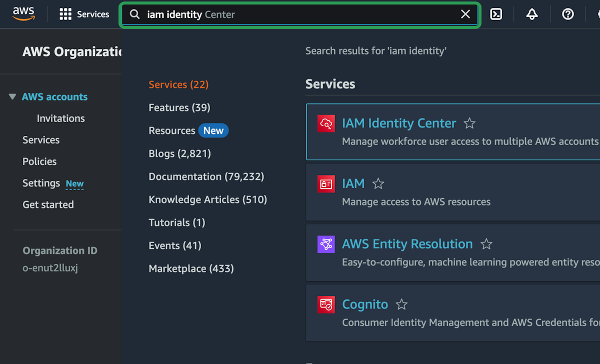
Task: Filter results by Marketplace (433)
Action: pyautogui.click(x=191, y=268)
